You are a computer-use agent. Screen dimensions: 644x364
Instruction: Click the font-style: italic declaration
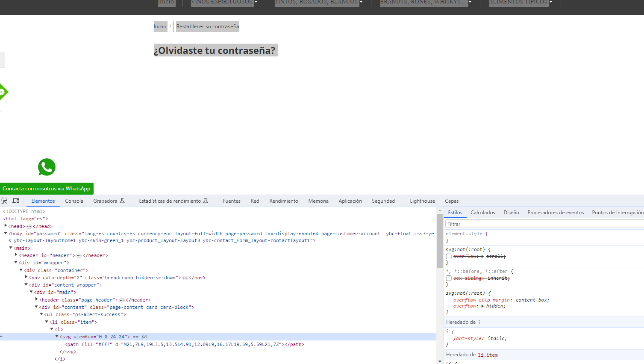tap(480, 338)
